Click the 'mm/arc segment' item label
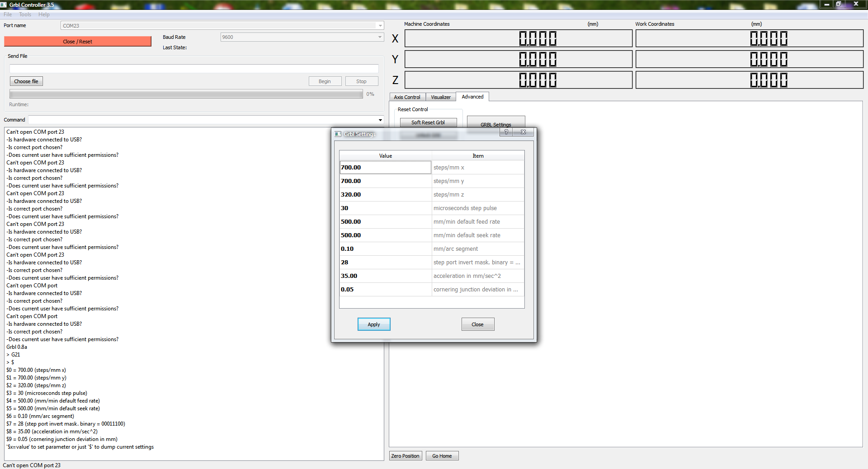 point(456,249)
